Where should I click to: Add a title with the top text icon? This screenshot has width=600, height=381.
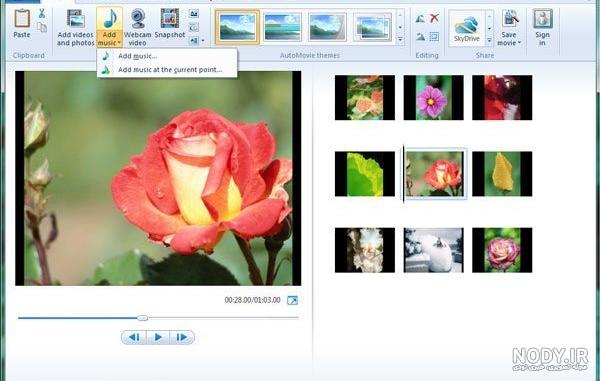coord(194,14)
